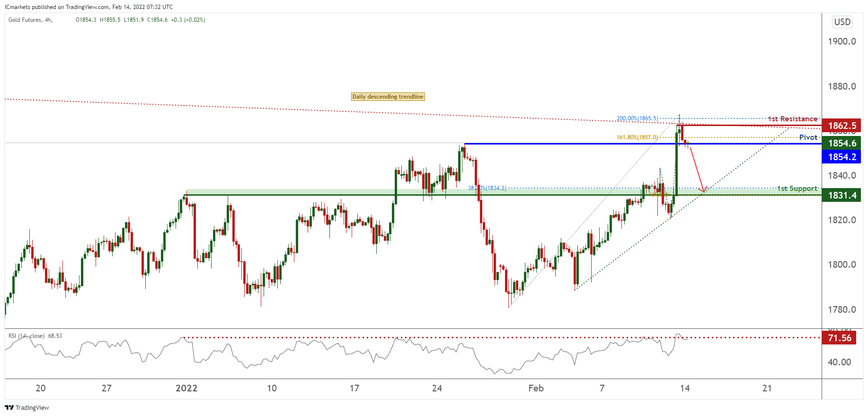This screenshot has height=416, width=868.
Task: Click the USD currency button
Action: pyautogui.click(x=842, y=22)
